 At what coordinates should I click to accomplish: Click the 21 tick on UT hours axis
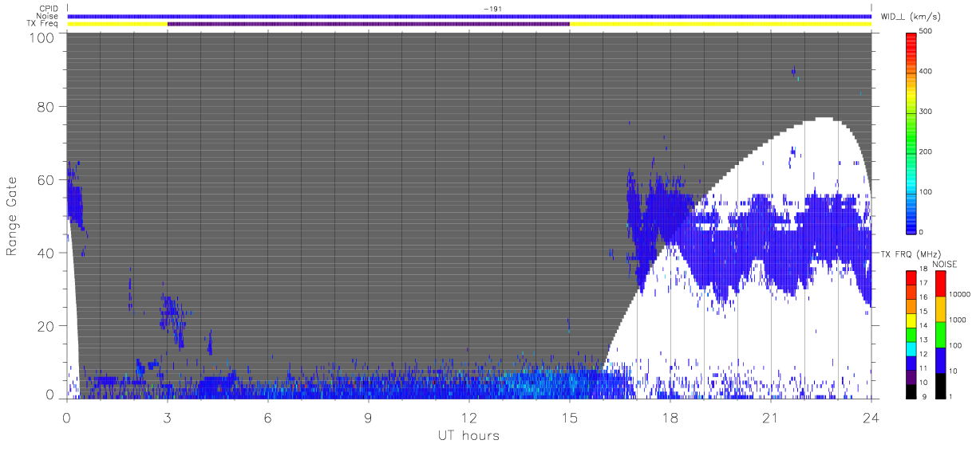tap(770, 418)
